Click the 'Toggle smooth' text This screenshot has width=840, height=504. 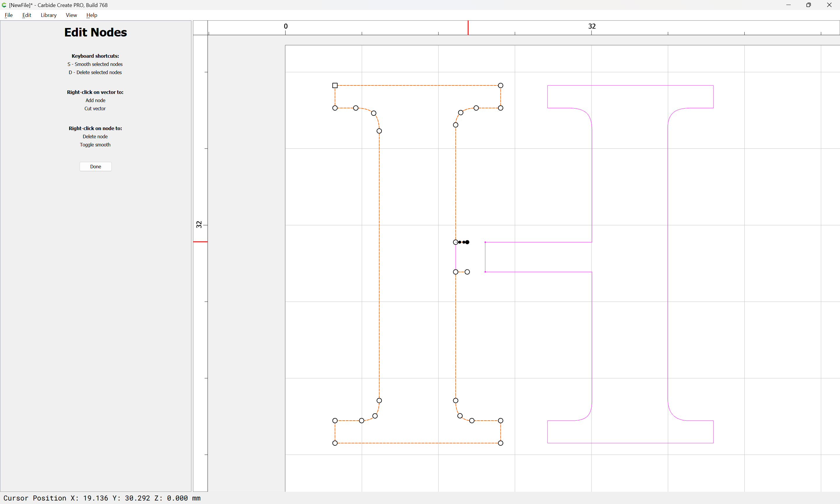point(95,145)
